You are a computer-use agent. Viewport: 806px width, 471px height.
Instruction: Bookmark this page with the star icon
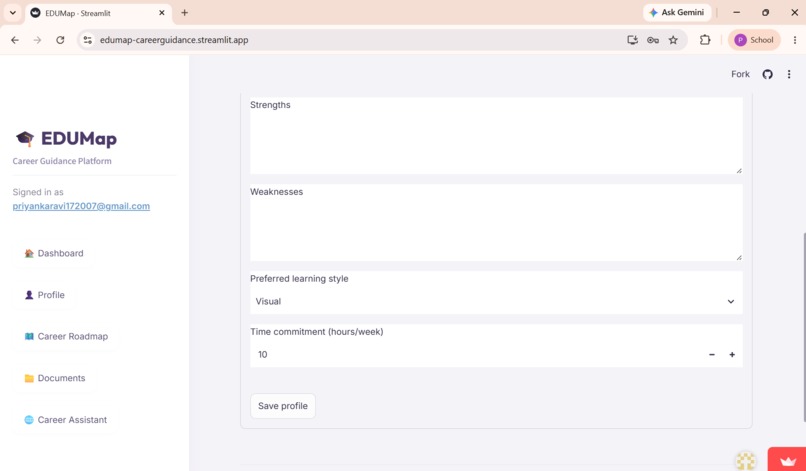pos(673,40)
